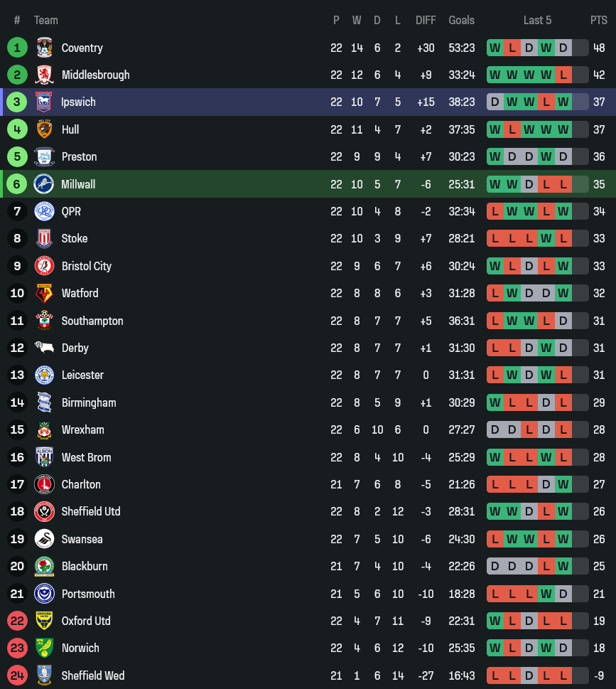Click the Ipswich team crest
The height and width of the screenshot is (689, 616).
44,102
